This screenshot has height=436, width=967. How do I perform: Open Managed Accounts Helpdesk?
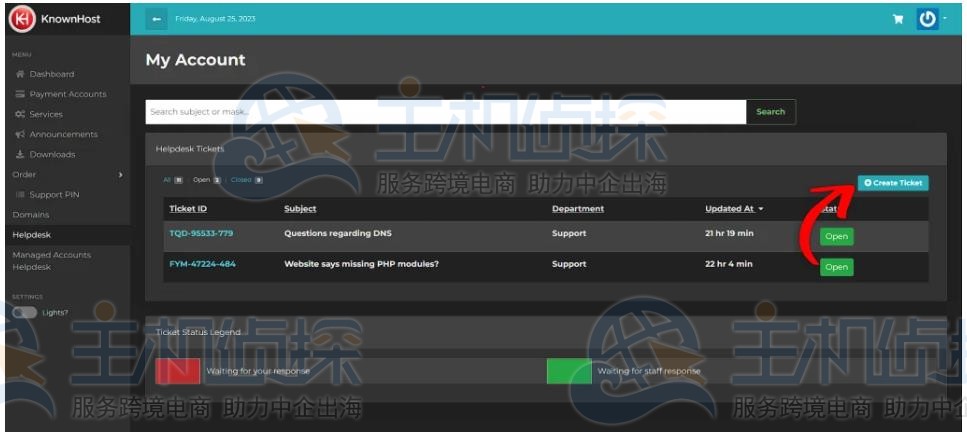coord(52,261)
